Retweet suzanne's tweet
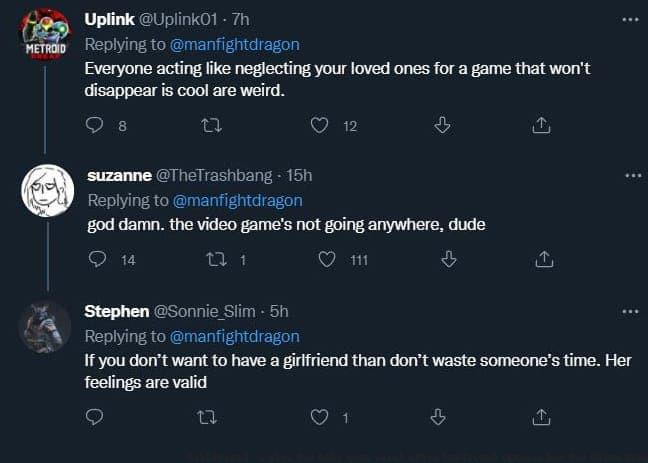This screenshot has height=463, width=648. pos(213,259)
